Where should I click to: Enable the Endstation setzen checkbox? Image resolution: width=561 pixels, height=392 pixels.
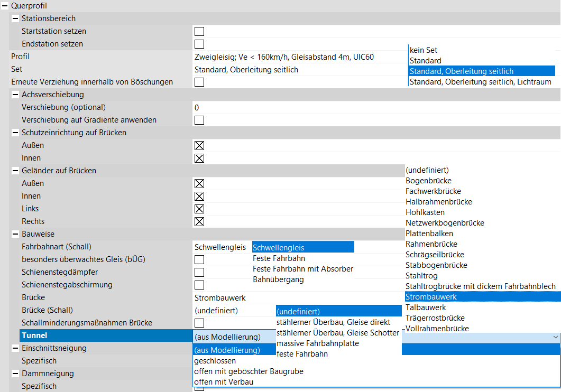pos(199,44)
